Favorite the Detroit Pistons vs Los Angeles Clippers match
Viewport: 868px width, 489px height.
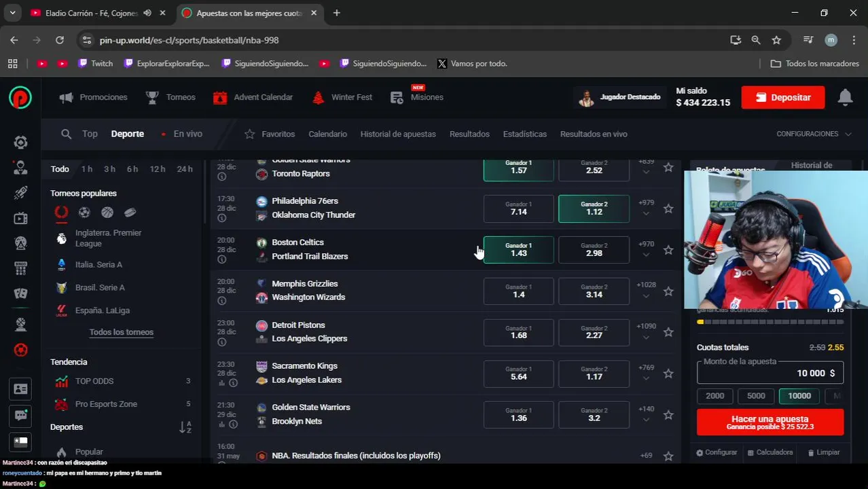[x=668, y=332]
